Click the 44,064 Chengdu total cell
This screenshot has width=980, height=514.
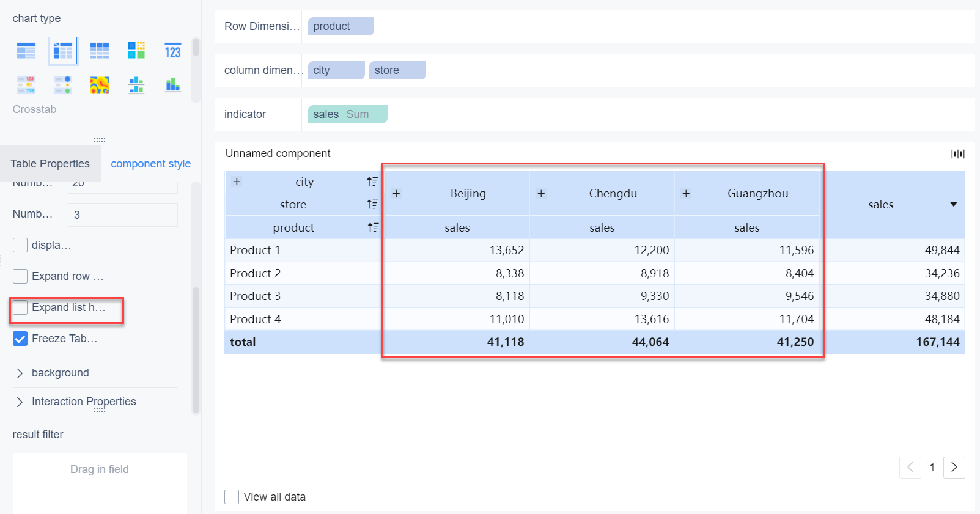point(602,342)
